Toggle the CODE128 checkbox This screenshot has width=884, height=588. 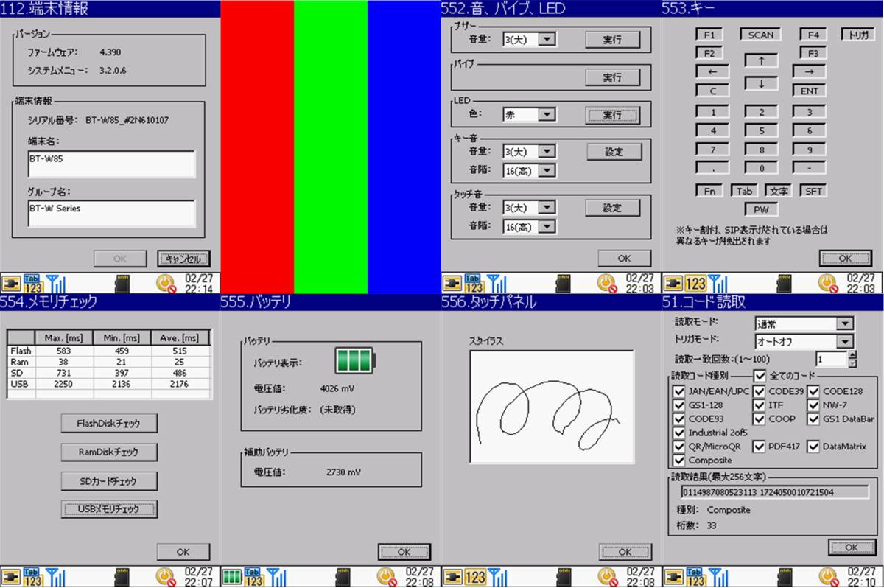pos(814,391)
